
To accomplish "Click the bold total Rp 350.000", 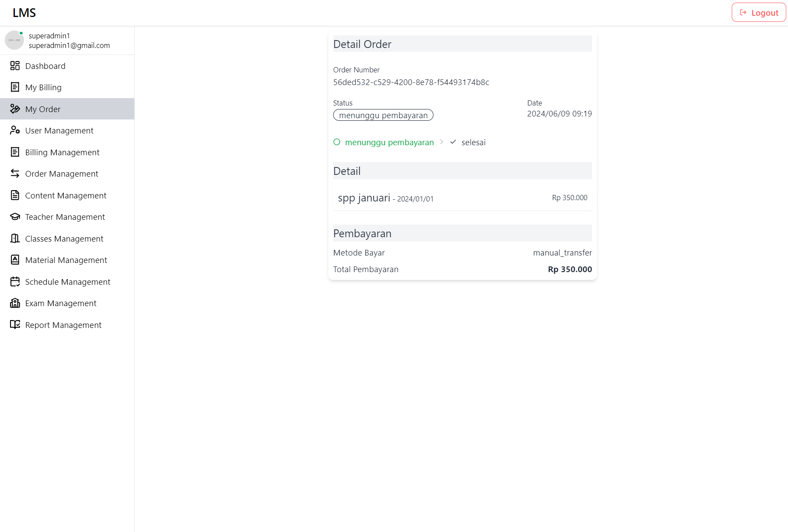I will coord(570,269).
